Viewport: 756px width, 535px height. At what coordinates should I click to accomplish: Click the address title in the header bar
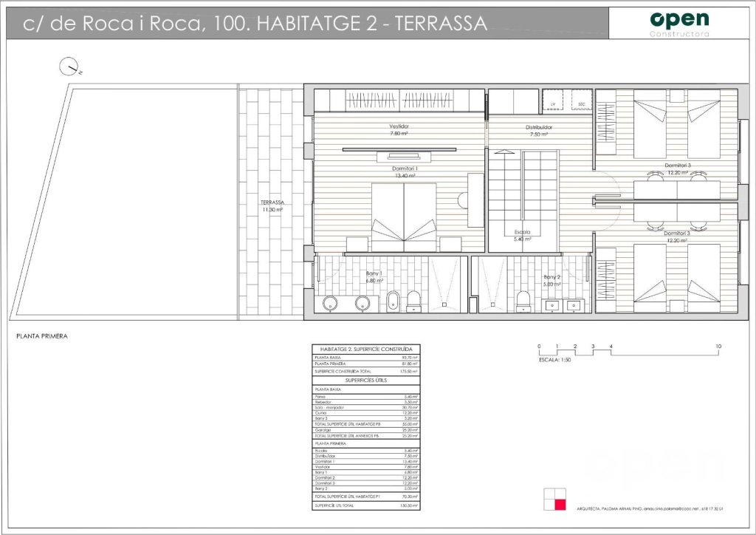coord(255,24)
